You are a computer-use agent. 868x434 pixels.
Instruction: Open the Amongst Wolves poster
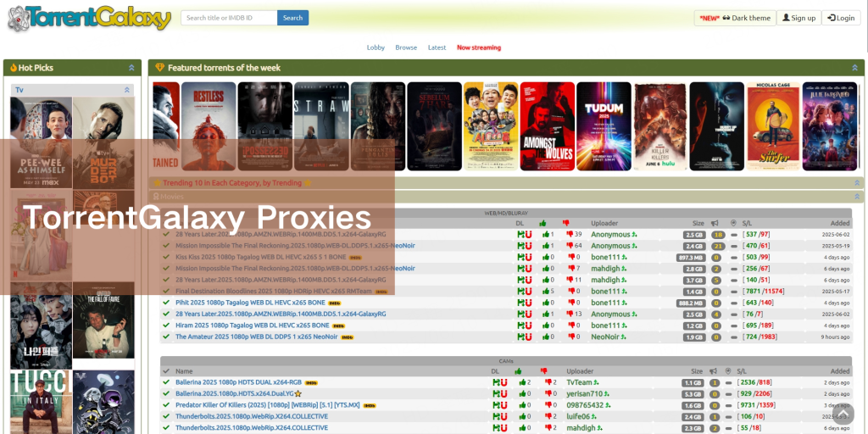[548, 126]
